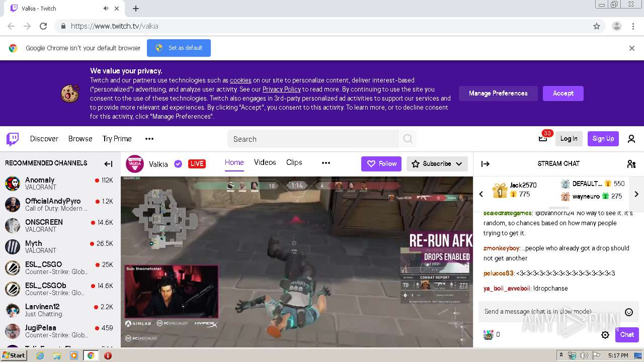Open Windows Media Player from taskbar
Image resolution: width=644 pixels, height=362 pixels.
[73, 355]
